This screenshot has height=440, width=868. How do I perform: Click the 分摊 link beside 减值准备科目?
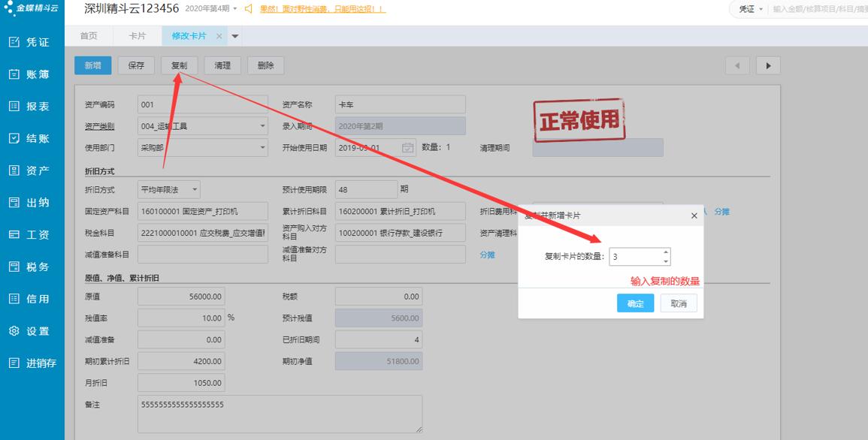pos(488,254)
